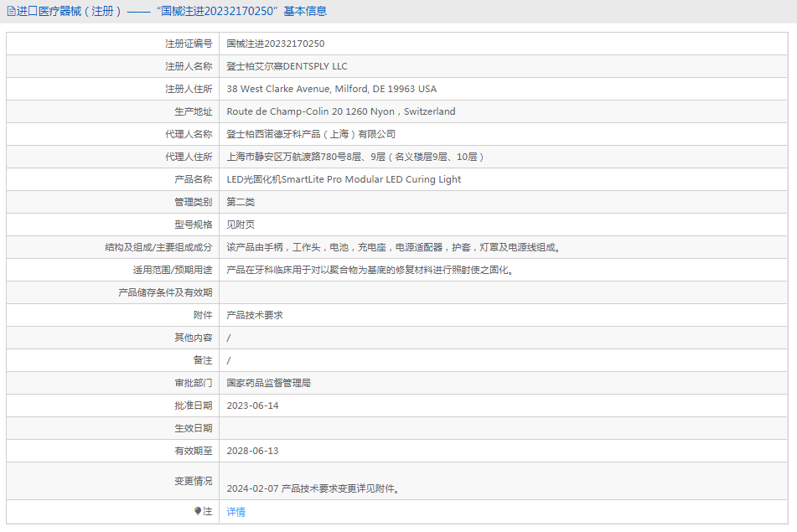The image size is (797, 532).
Task: Click the lightbulb icon beside 注
Action: pos(198,511)
